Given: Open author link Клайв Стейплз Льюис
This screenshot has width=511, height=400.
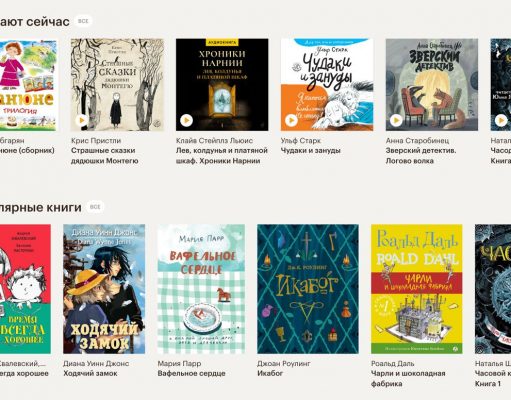Looking at the screenshot, I should (214, 141).
